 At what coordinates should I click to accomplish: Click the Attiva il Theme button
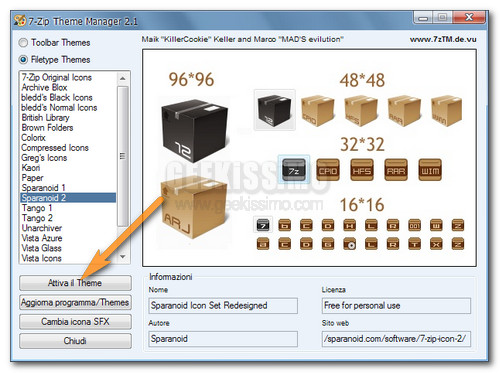[x=75, y=283]
